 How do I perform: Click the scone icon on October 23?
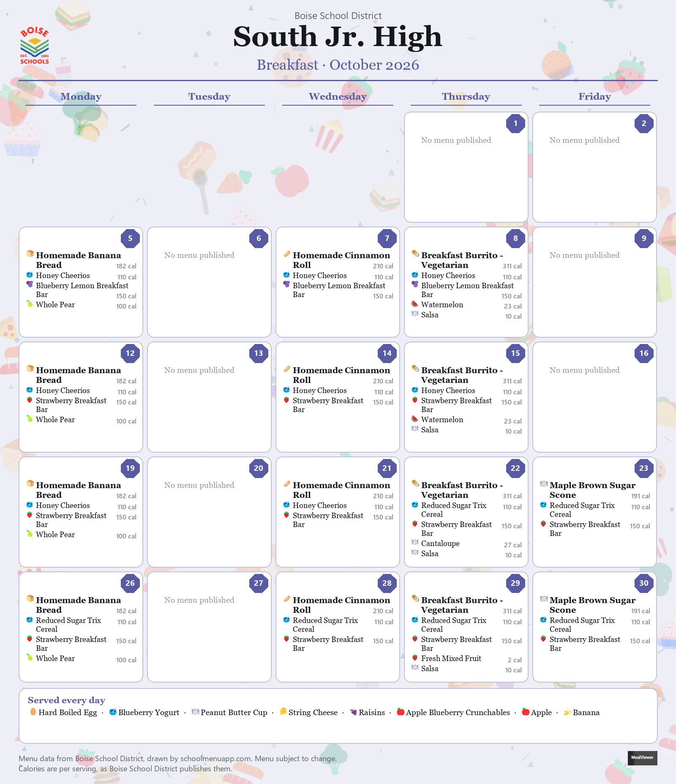pos(544,484)
